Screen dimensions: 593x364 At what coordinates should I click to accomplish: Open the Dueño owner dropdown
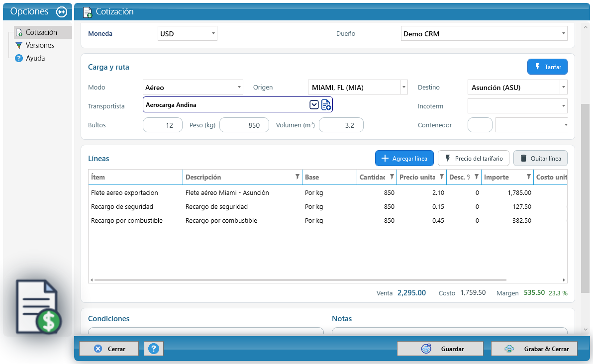point(564,34)
